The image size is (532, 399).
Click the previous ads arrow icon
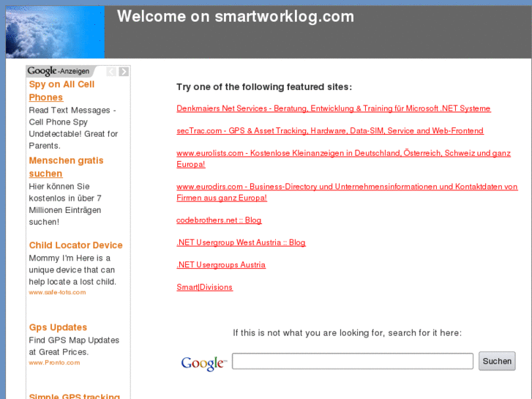click(111, 72)
